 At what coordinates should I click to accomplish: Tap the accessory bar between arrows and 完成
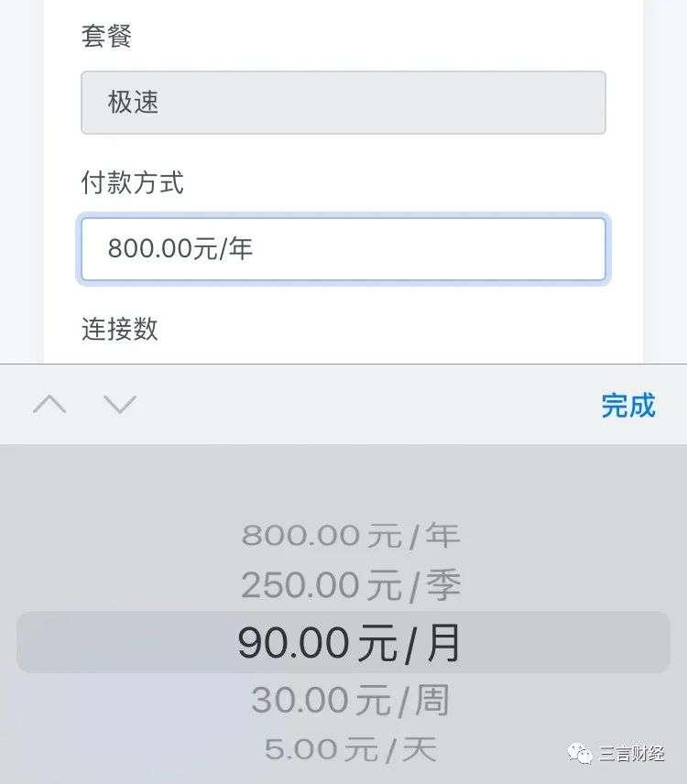click(366, 404)
